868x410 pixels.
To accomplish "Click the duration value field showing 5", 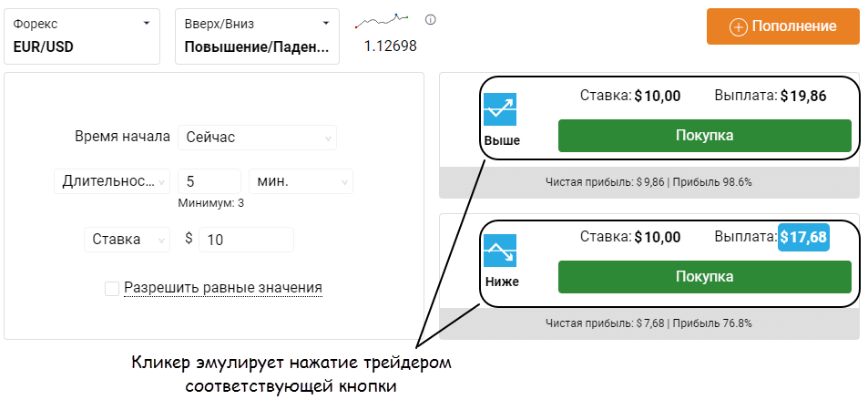I will click(x=209, y=181).
